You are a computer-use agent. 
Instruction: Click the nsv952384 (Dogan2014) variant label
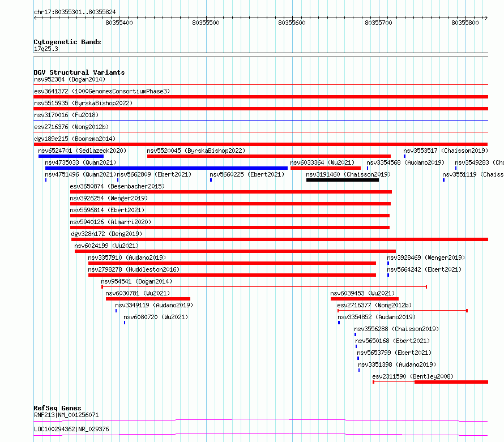(70, 79)
